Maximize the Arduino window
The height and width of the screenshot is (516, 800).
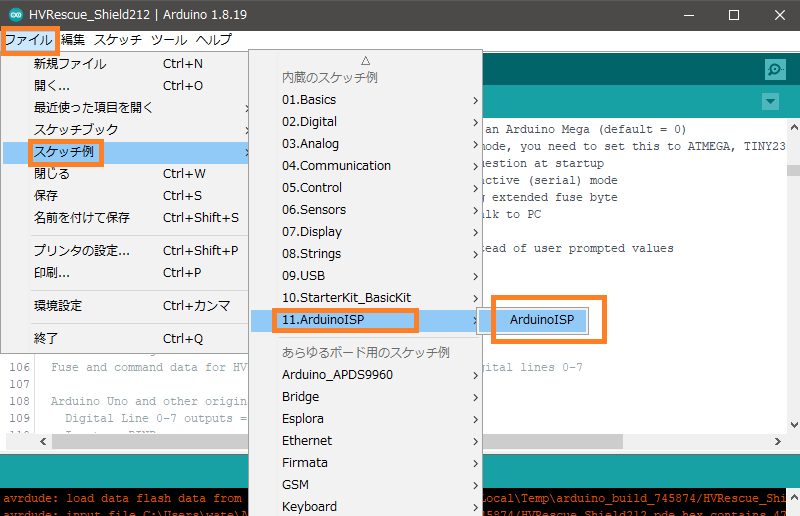coord(734,15)
